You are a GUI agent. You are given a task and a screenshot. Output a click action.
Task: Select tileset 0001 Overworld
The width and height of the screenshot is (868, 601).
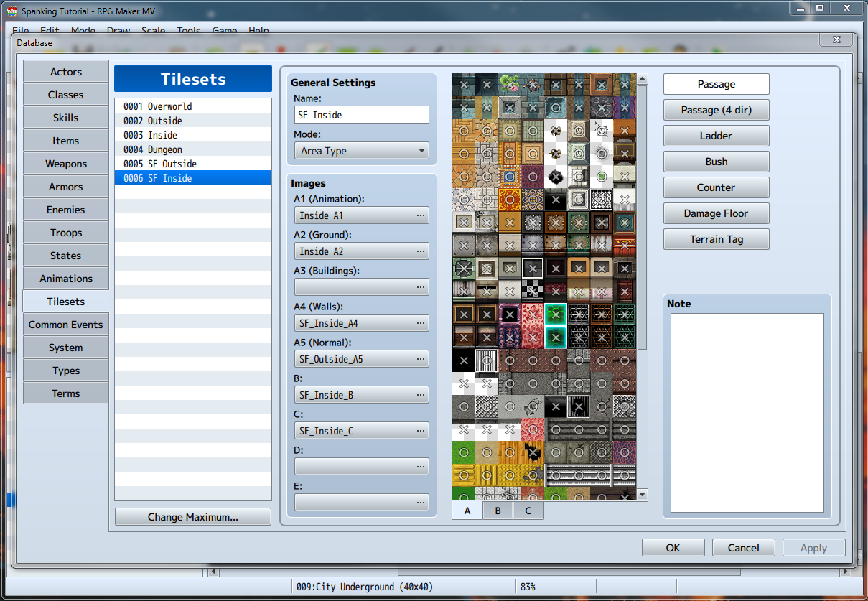click(193, 106)
